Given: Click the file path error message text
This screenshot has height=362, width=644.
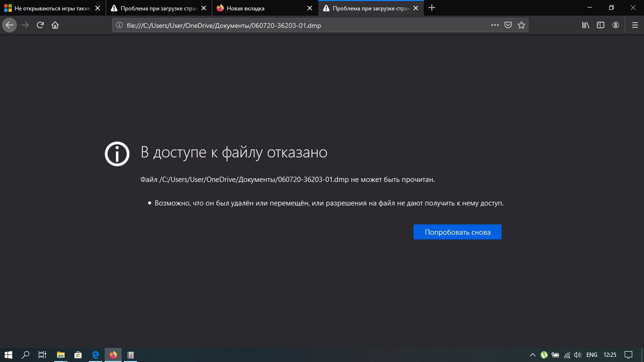Looking at the screenshot, I should pyautogui.click(x=288, y=180).
